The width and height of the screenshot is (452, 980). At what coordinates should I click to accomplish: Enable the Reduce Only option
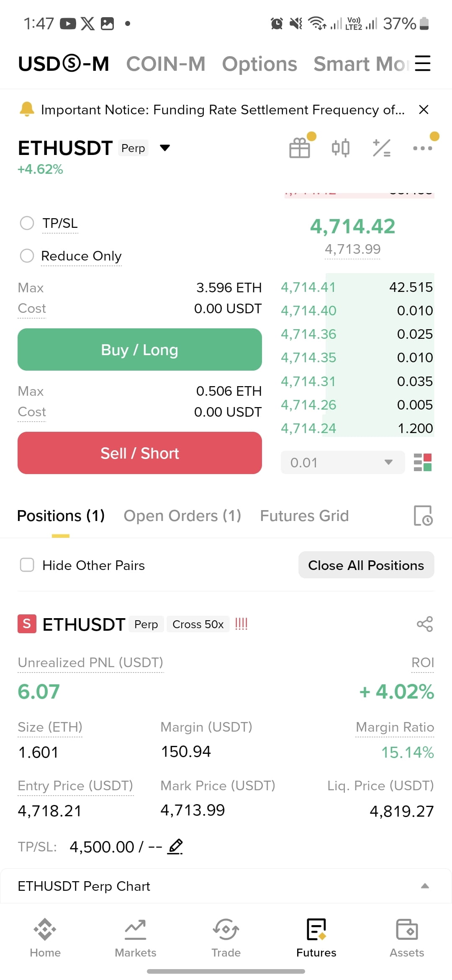[x=27, y=255]
